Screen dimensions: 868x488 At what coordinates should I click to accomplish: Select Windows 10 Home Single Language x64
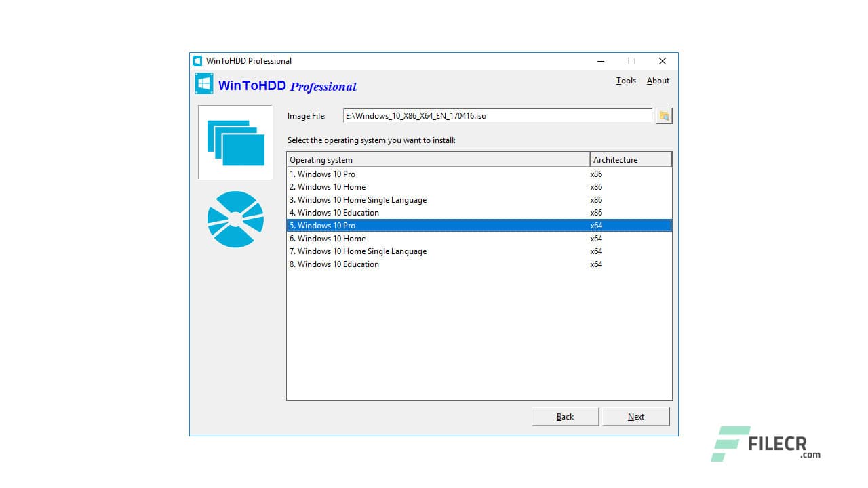[407, 251]
